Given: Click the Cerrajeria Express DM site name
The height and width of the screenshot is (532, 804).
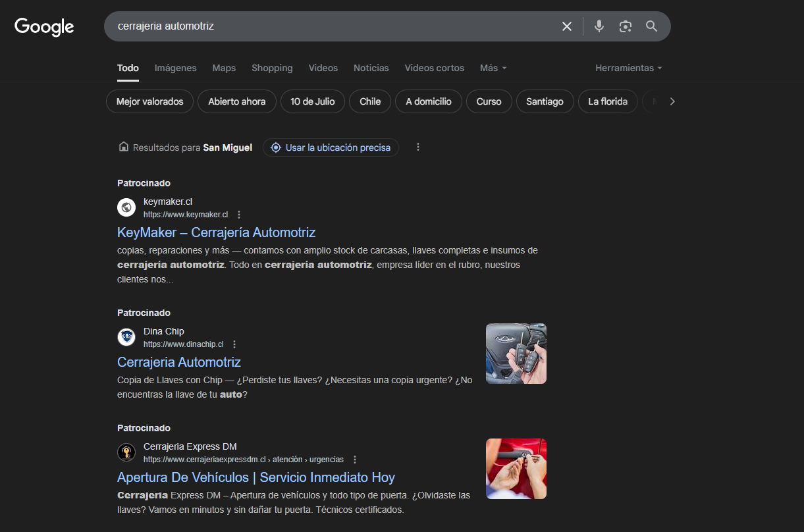Looking at the screenshot, I should coord(190,446).
